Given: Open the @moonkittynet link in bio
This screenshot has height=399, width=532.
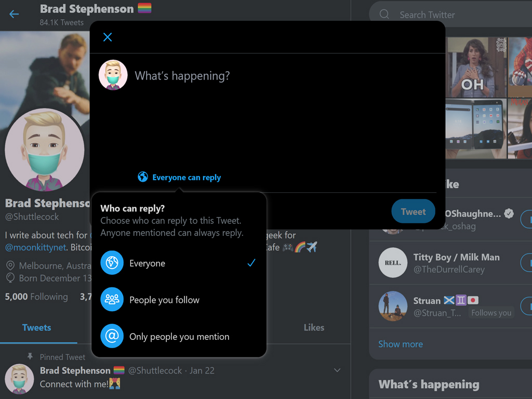Looking at the screenshot, I should coord(35,247).
